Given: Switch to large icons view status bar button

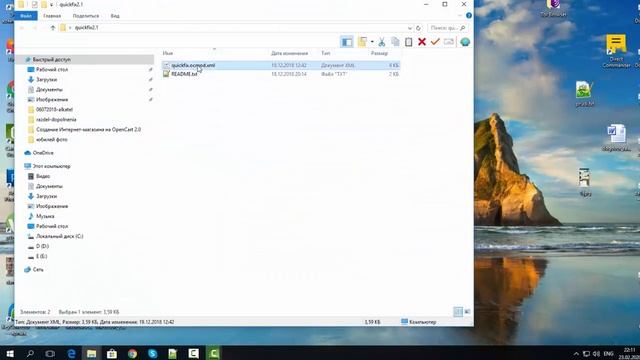Looking at the screenshot, I should tap(467, 312).
